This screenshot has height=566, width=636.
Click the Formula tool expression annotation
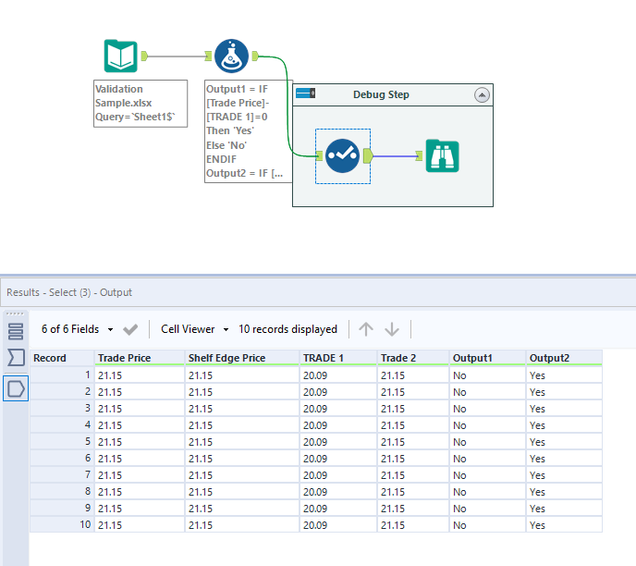click(x=245, y=131)
